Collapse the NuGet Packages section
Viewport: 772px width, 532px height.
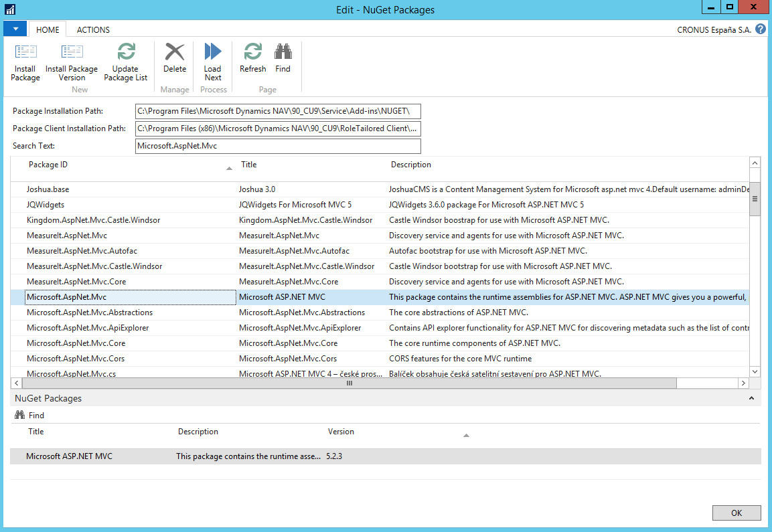pos(751,398)
